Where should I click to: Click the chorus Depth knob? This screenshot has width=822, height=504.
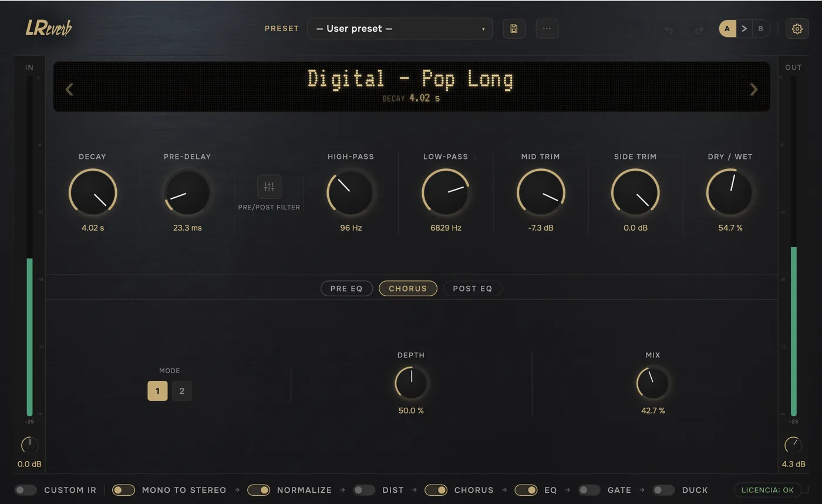pos(411,383)
